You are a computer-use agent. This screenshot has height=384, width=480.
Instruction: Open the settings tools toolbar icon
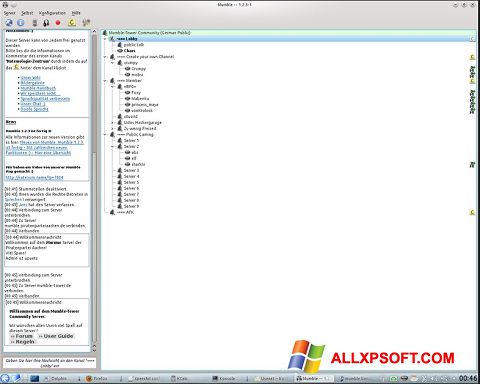coord(86,23)
